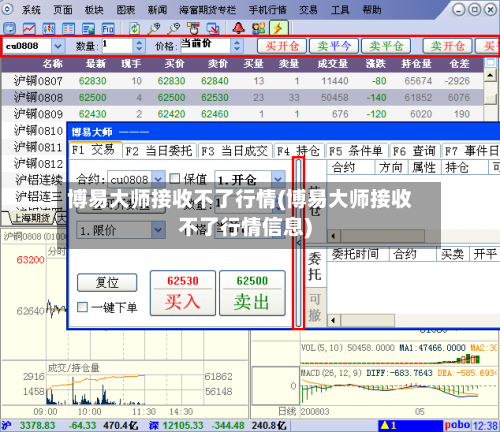This screenshot has width=500, height=432.
Task: Open the F10 info icon
Action: [x=108, y=28]
